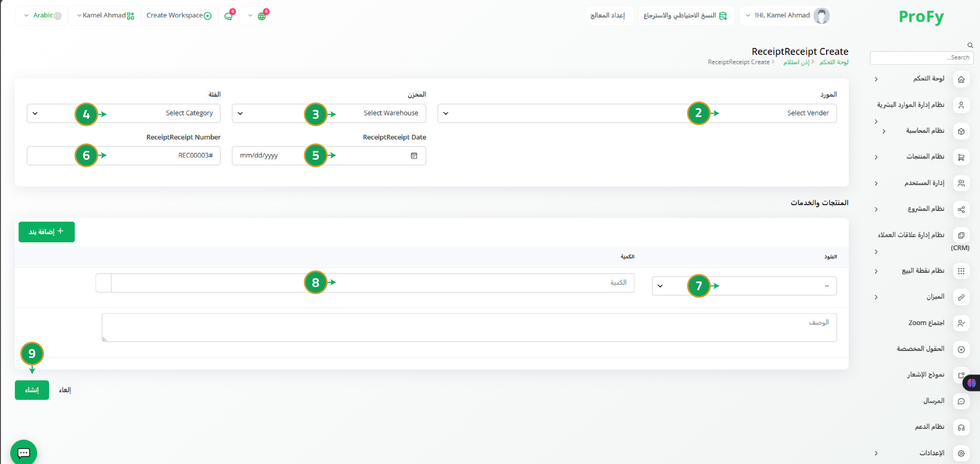The image size is (980, 464).
Task: Open the Select Category dropdown
Action: tap(123, 113)
